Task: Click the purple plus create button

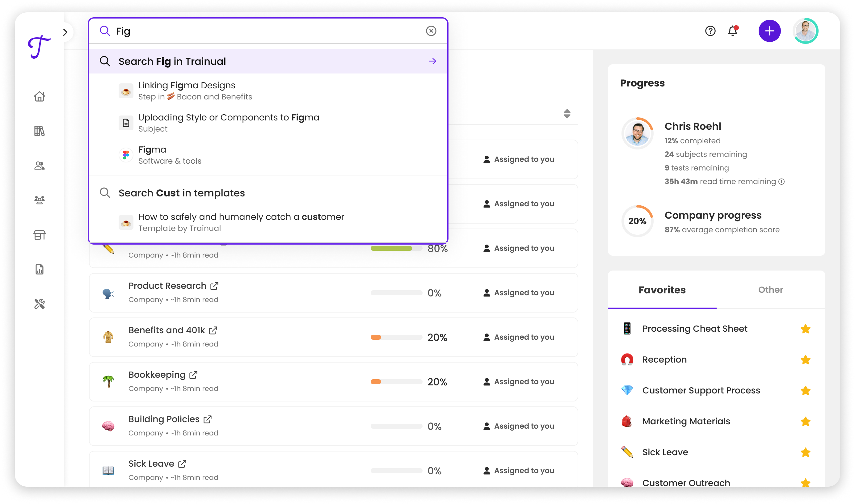Action: click(x=769, y=31)
